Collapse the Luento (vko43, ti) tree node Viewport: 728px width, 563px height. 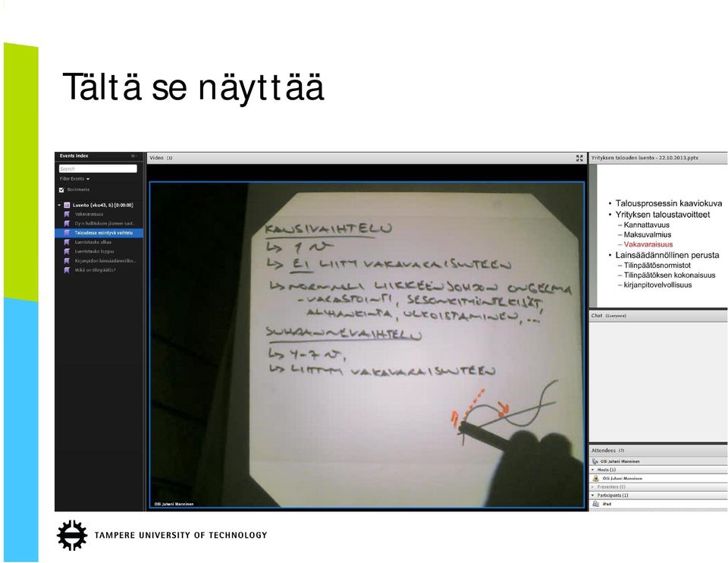pyautogui.click(x=59, y=205)
